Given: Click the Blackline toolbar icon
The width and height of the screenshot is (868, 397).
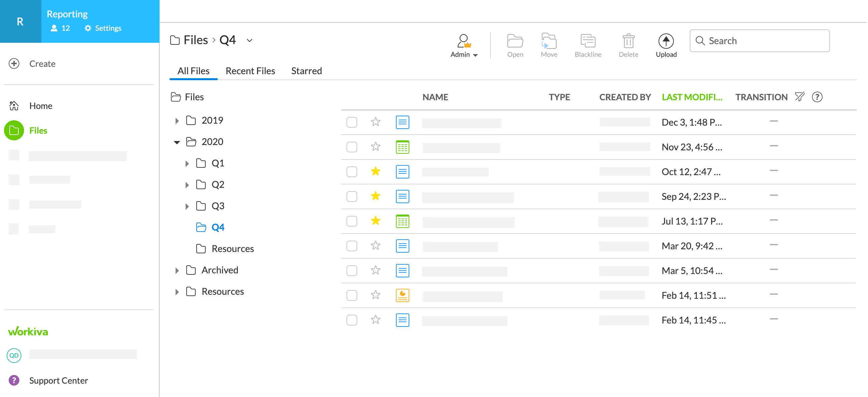Looking at the screenshot, I should (587, 41).
